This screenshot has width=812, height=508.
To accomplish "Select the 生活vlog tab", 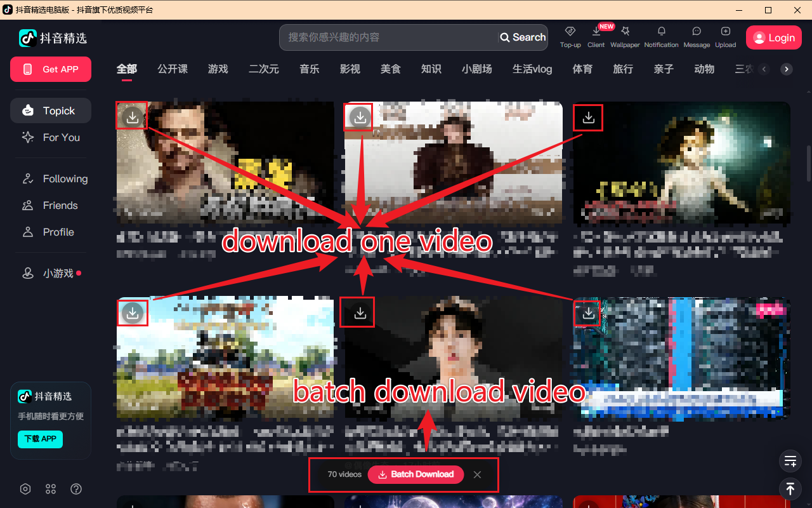I will (x=532, y=69).
